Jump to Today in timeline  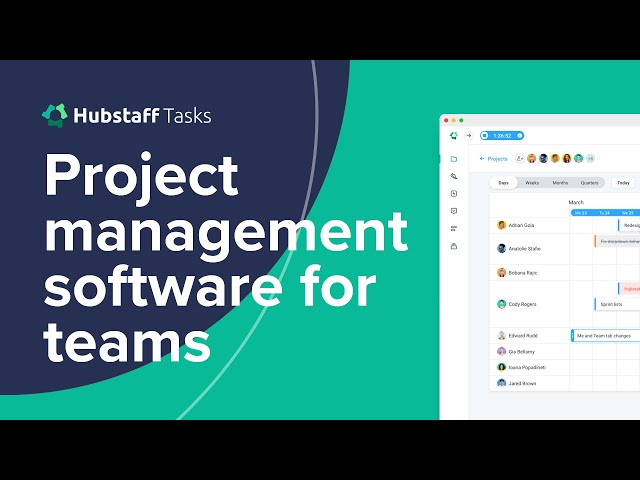623,183
